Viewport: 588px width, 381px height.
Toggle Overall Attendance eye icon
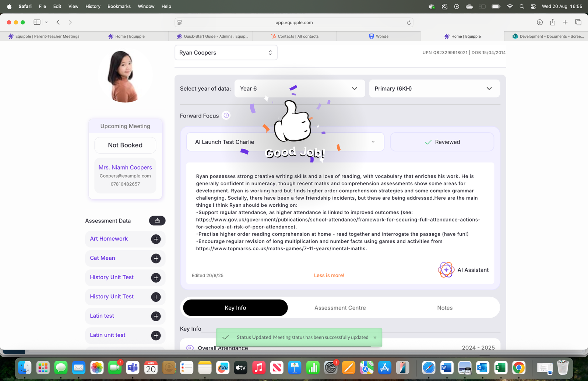[x=190, y=347]
